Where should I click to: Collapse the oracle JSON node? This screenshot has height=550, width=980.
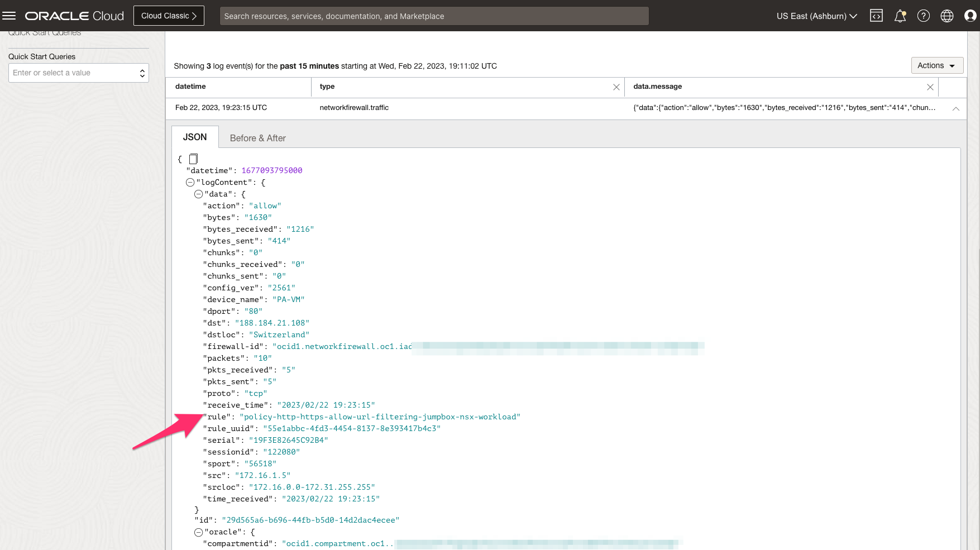pyautogui.click(x=199, y=532)
